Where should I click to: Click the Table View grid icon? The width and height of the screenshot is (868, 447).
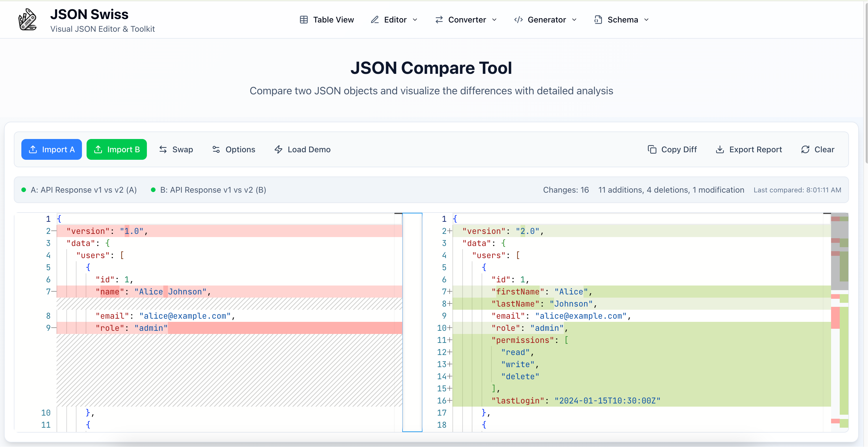tap(304, 20)
